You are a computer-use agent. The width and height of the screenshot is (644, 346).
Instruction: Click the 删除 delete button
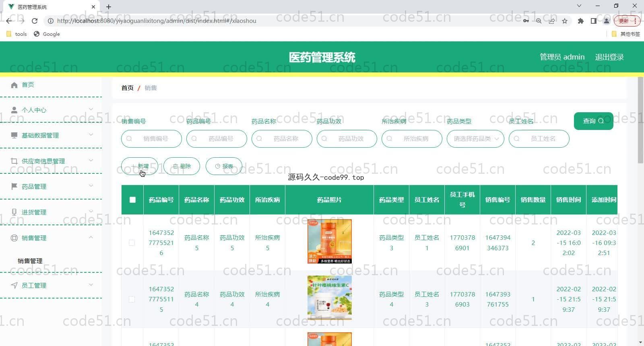click(x=182, y=166)
